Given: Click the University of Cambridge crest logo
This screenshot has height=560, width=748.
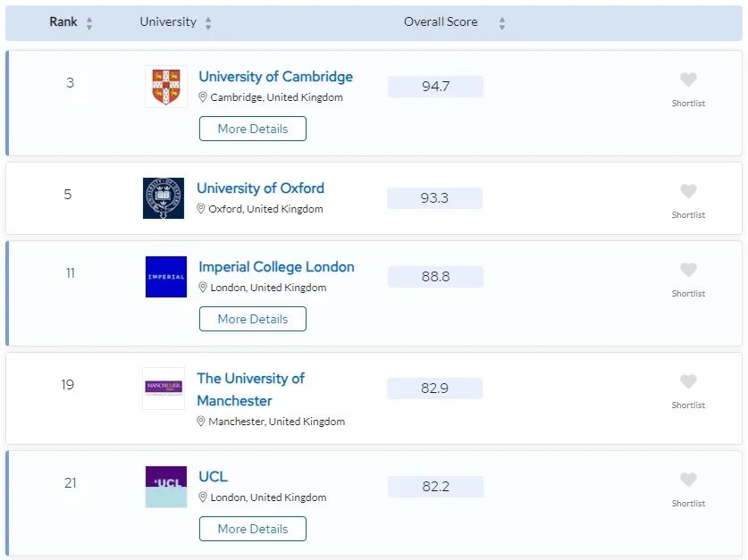Looking at the screenshot, I should [x=166, y=87].
